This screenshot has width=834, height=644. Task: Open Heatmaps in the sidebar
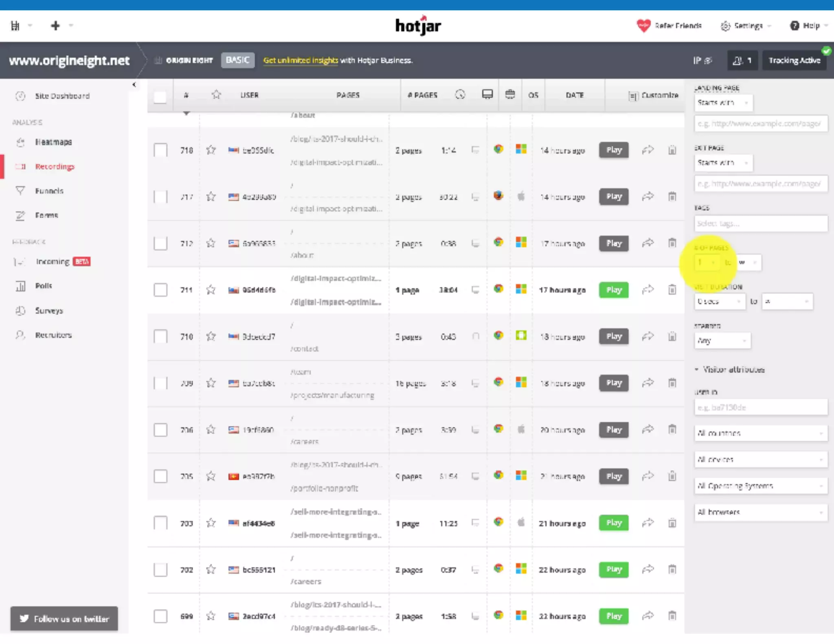53,142
